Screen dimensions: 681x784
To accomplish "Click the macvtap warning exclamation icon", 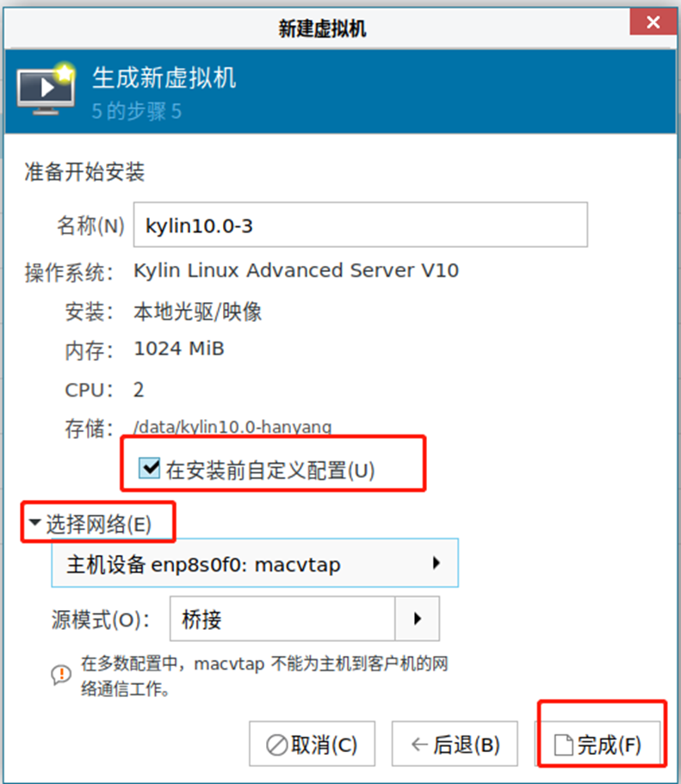I will [61, 675].
